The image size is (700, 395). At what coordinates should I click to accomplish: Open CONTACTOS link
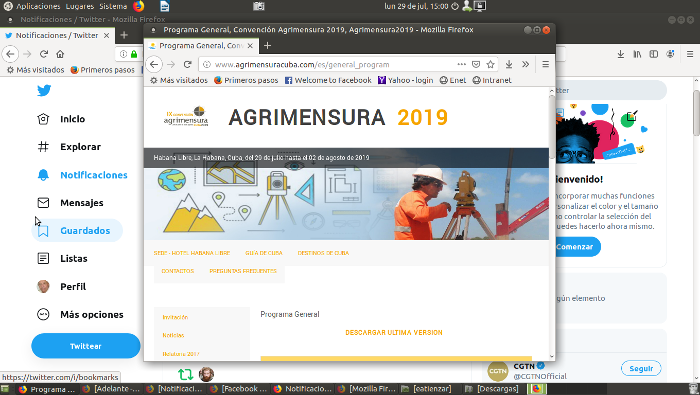pyautogui.click(x=178, y=271)
